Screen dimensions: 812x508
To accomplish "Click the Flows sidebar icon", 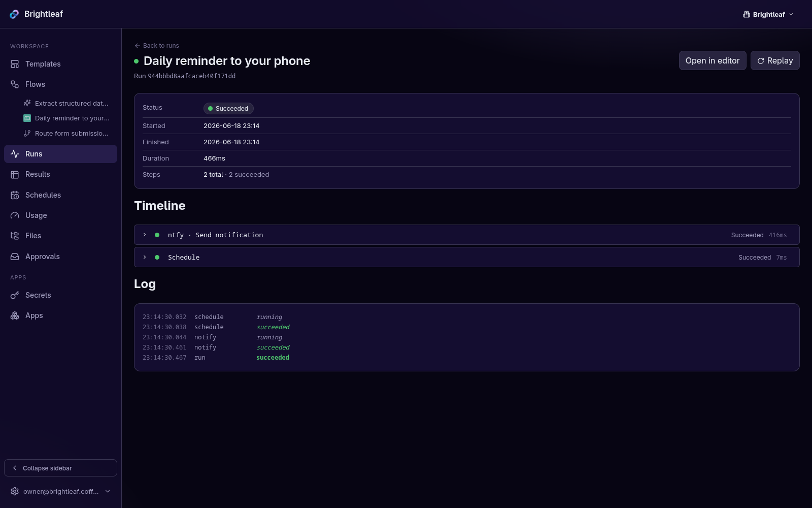I will pyautogui.click(x=15, y=84).
